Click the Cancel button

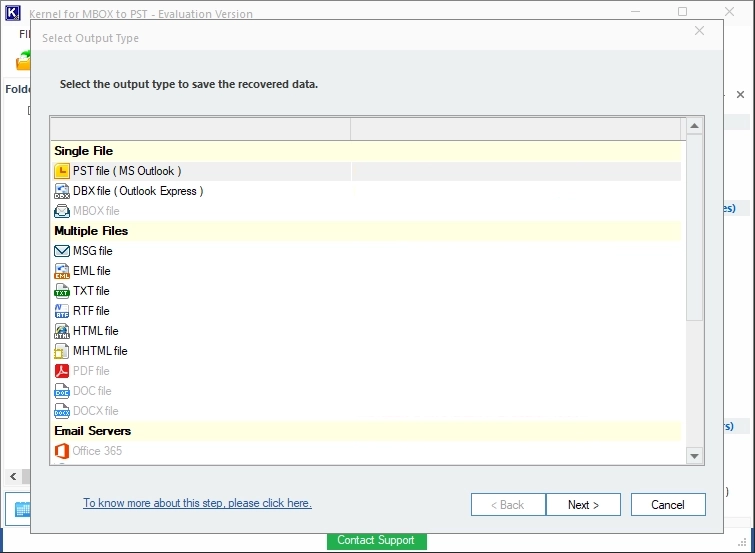pyautogui.click(x=668, y=504)
